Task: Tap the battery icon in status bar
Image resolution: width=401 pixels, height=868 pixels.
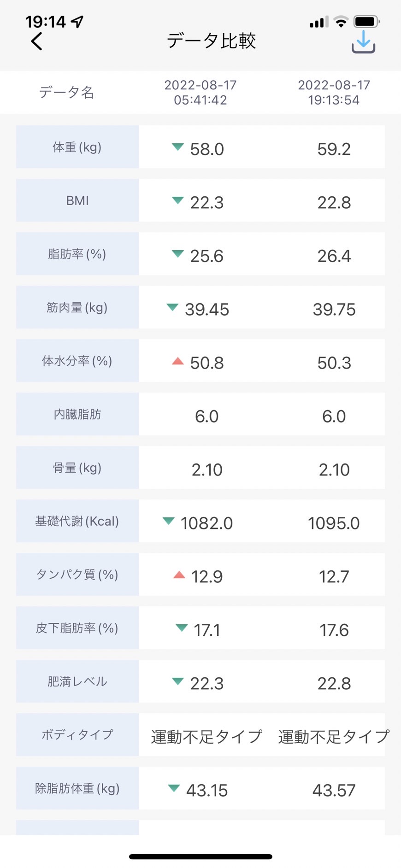Action: (366, 21)
